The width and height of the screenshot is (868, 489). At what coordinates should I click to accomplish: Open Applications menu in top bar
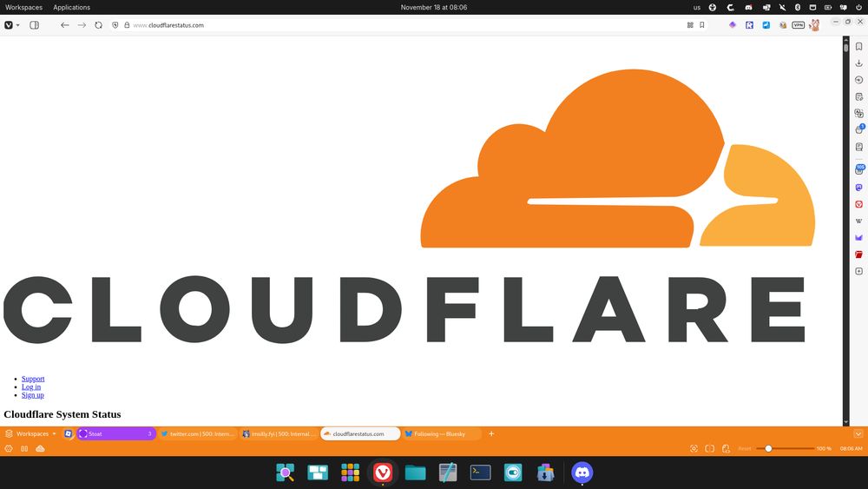71,7
